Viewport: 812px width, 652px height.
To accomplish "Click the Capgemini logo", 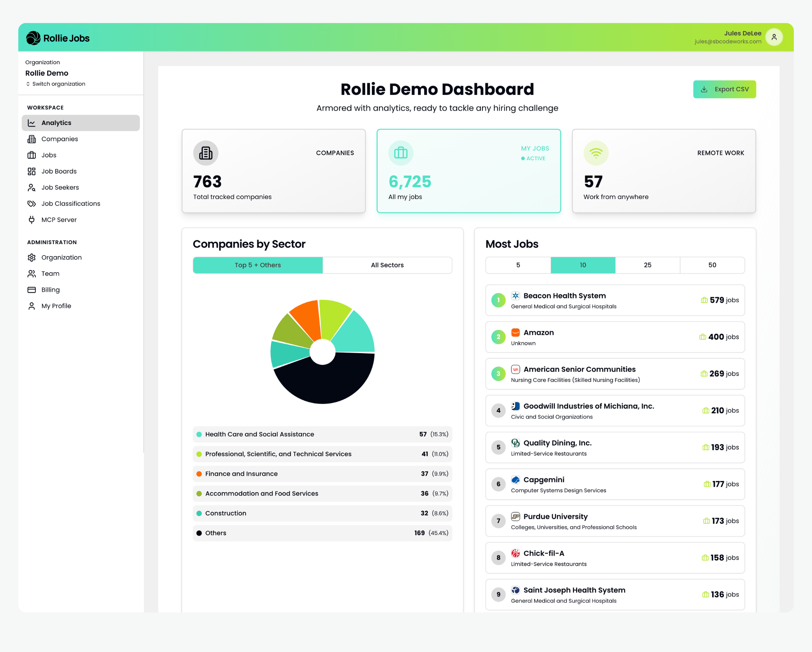I will [x=515, y=480].
